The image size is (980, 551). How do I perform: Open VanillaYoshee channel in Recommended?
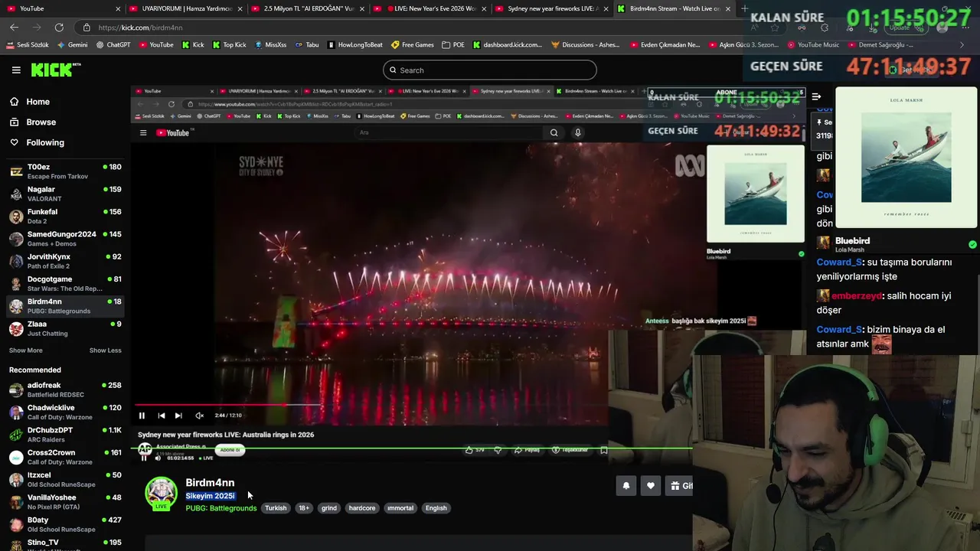(64, 502)
